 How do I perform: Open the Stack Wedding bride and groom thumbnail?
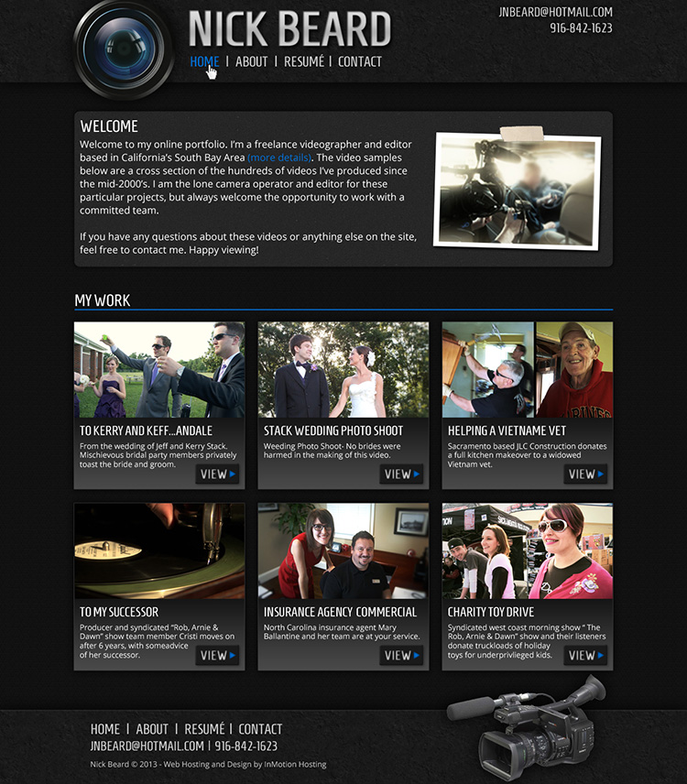point(343,369)
